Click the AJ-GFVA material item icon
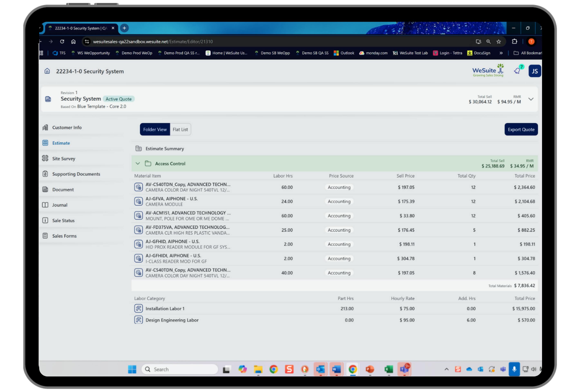This screenshot has height=392, width=588. [x=139, y=201]
